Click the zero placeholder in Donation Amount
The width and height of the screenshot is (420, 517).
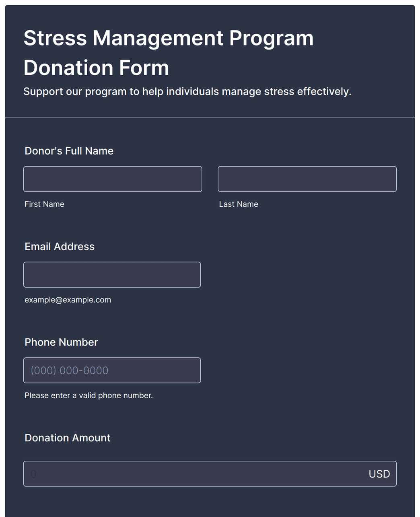coord(34,474)
